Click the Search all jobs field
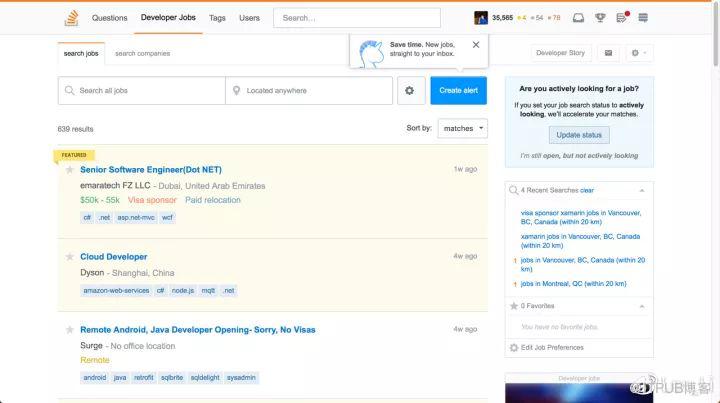The height and width of the screenshot is (403, 720). (141, 90)
